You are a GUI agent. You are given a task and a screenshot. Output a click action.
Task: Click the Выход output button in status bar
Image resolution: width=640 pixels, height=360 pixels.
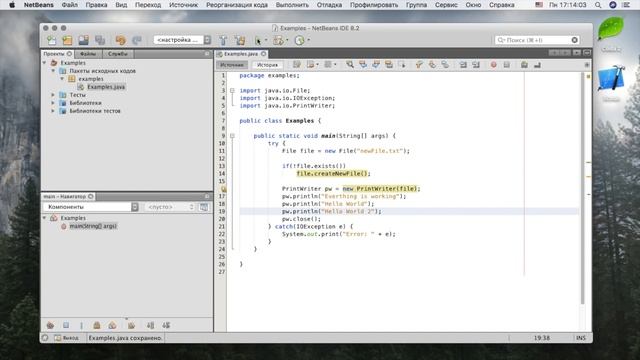click(x=67, y=338)
